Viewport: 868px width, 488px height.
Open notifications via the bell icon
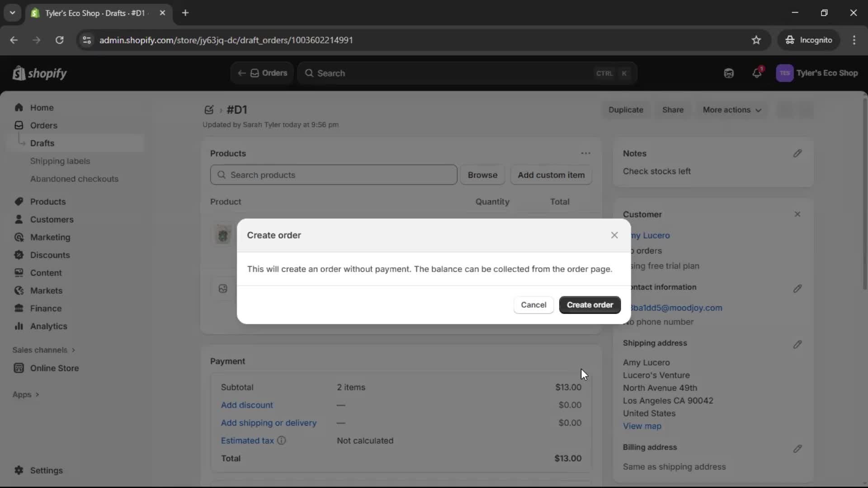[757, 73]
